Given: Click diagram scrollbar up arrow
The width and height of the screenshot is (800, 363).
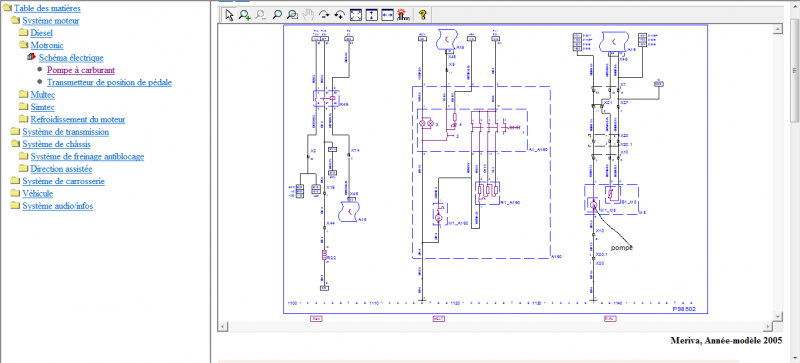Looking at the screenshot, I should (x=778, y=29).
